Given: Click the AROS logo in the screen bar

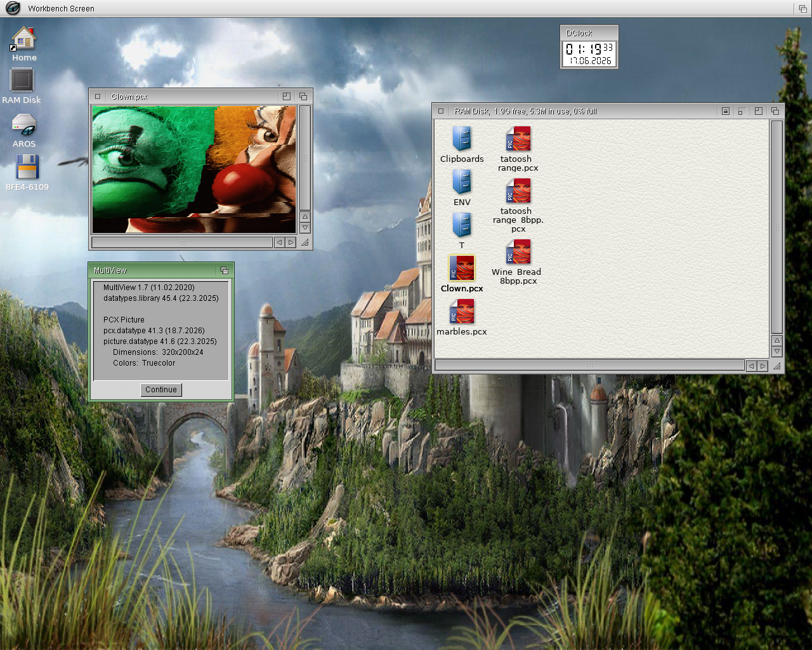Looking at the screenshot, I should click(x=13, y=8).
